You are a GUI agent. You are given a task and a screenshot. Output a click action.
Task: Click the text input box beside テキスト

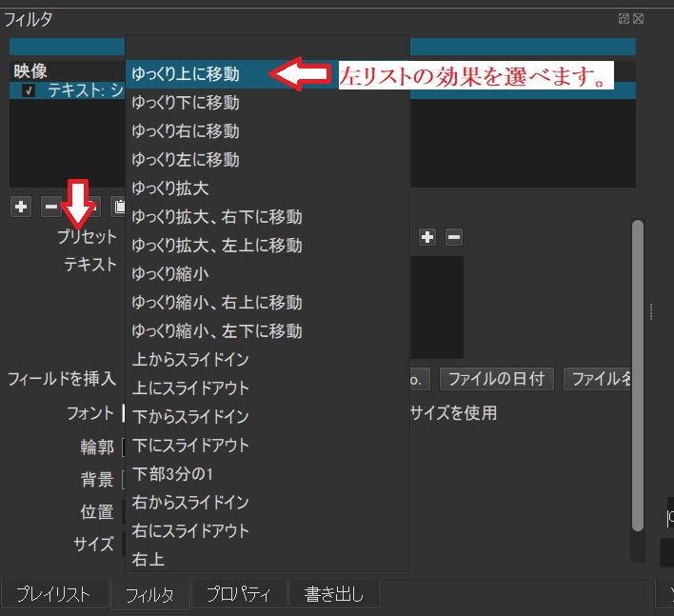point(437,308)
